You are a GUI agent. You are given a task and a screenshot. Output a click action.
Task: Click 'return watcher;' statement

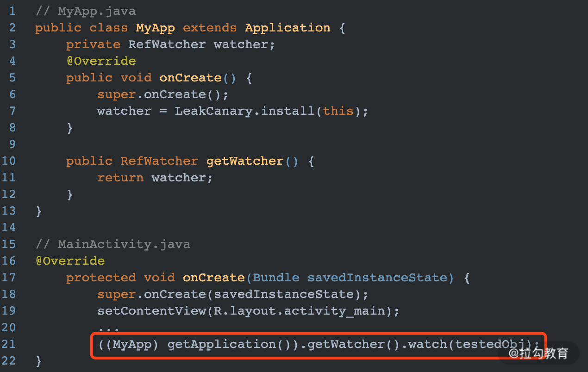pyautogui.click(x=155, y=178)
